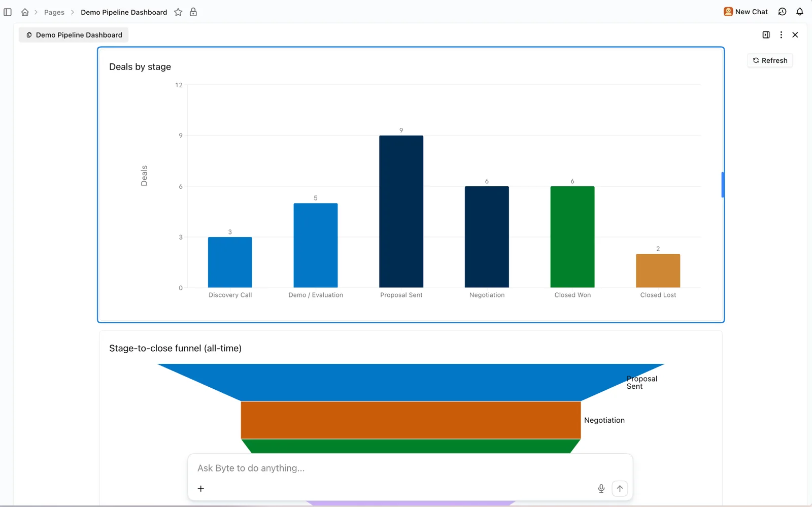
Task: Click the Closed Won axis label
Action: pyautogui.click(x=572, y=295)
